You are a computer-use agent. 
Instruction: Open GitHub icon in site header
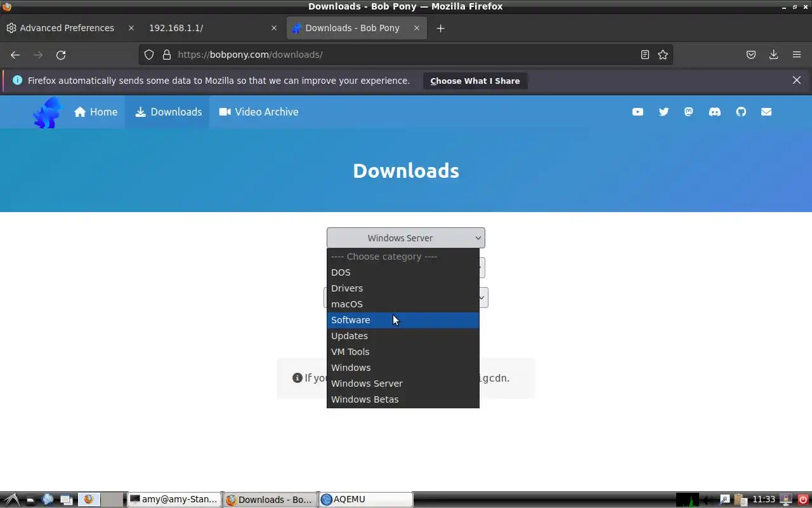pos(741,112)
